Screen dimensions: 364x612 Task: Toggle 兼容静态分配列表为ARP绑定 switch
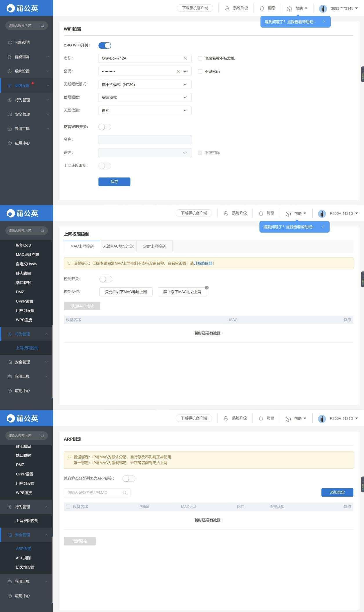tap(129, 478)
